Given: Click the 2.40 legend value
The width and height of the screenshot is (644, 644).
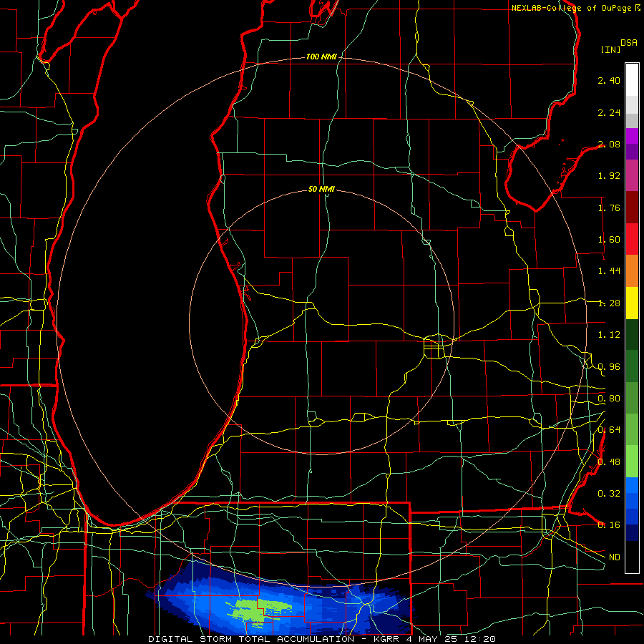Looking at the screenshot, I should point(609,80).
